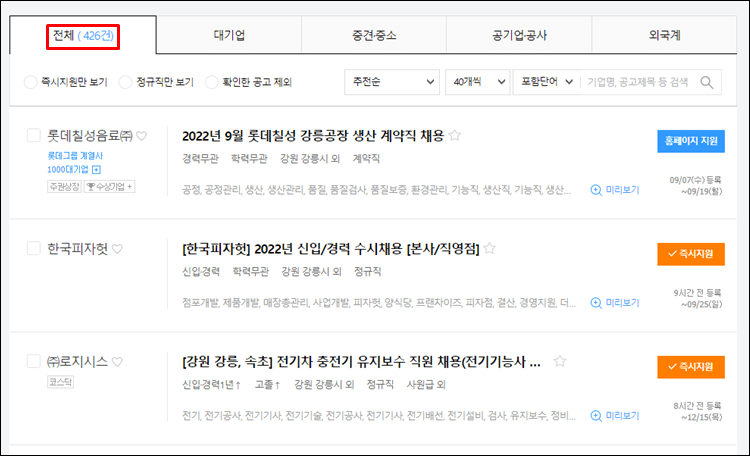Favorite 롯데칠성음료 company with heart icon

[x=142, y=136]
